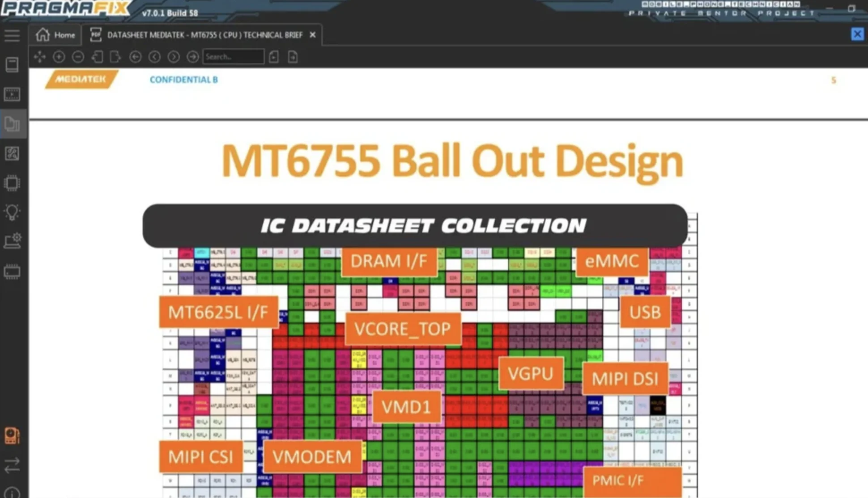Rotate page right
This screenshot has height=498, width=868.
point(115,57)
